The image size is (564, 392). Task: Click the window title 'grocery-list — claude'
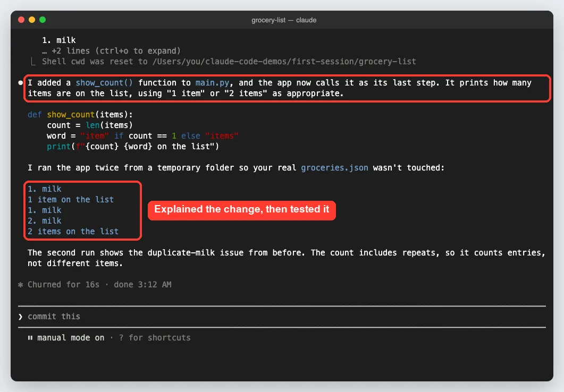284,20
